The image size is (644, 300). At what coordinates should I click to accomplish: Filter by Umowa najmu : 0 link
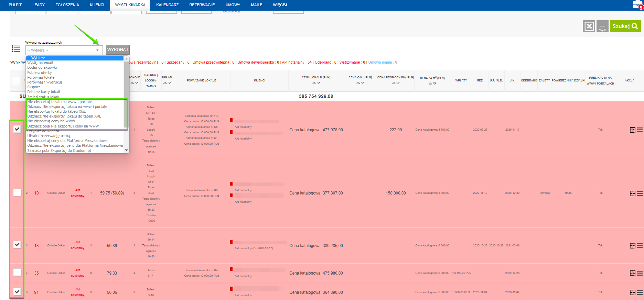coord(383,62)
